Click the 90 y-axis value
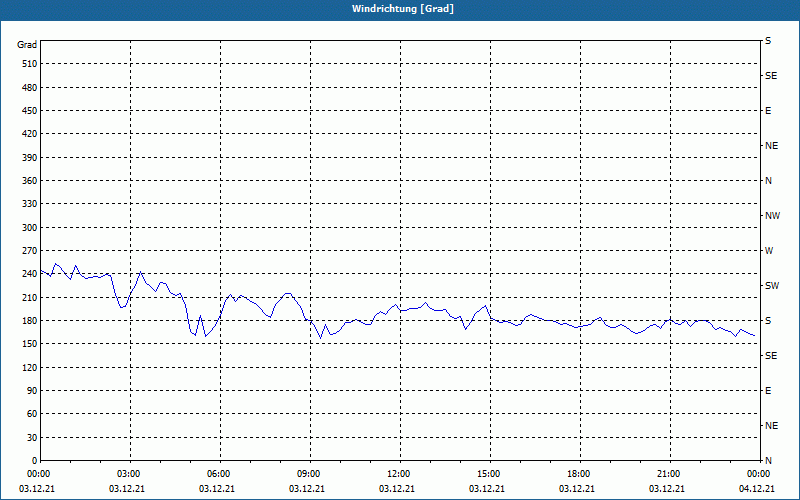Image resolution: width=800 pixels, height=500 pixels. 32,391
